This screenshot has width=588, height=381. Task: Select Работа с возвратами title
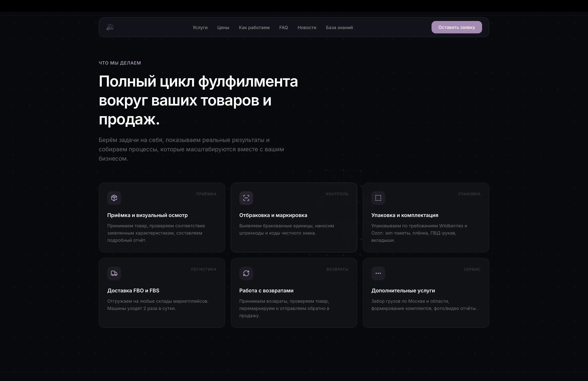(266, 290)
